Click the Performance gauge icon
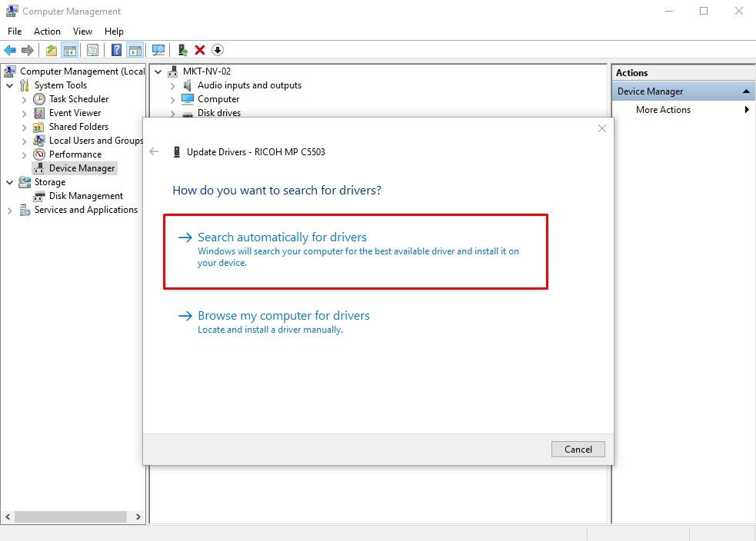Viewport: 756px width, 541px height. click(39, 154)
